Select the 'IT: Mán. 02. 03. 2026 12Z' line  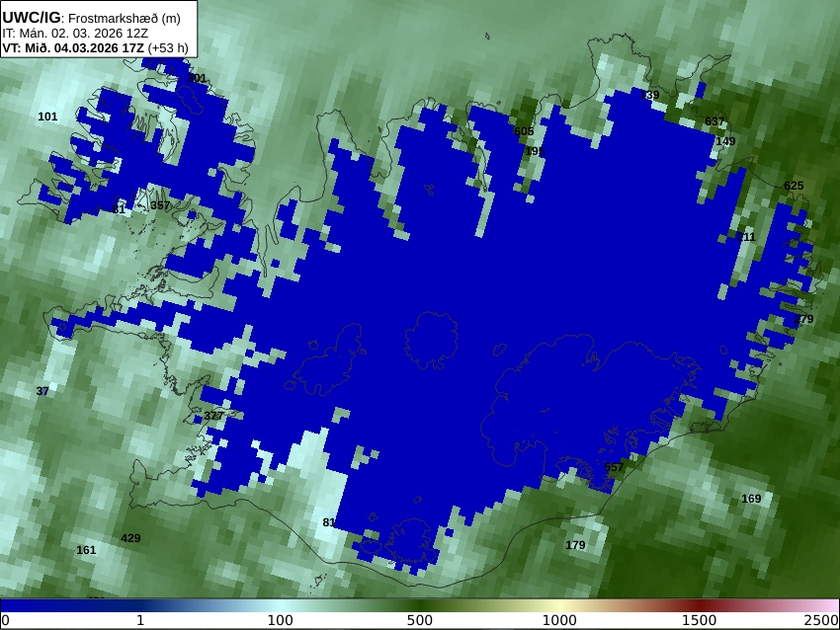(75, 34)
